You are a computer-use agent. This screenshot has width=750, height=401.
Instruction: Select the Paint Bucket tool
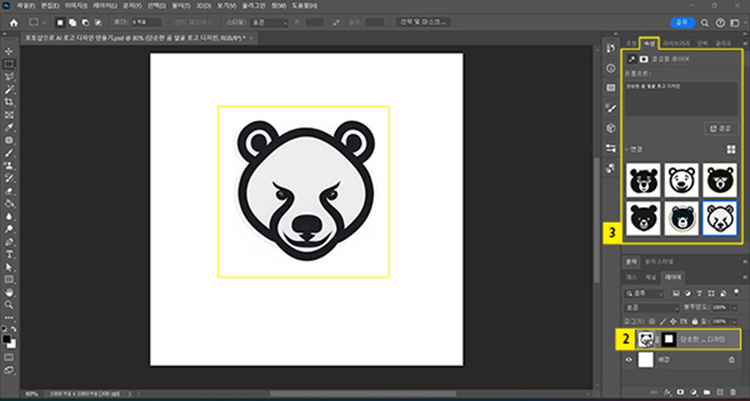pyautogui.click(x=9, y=203)
